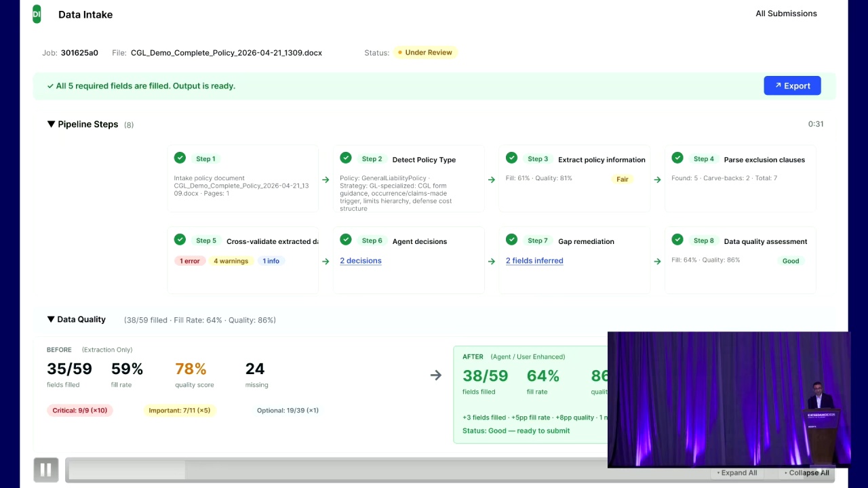Image resolution: width=868 pixels, height=488 pixels.
Task: Open All Submissions page
Action: (786, 14)
